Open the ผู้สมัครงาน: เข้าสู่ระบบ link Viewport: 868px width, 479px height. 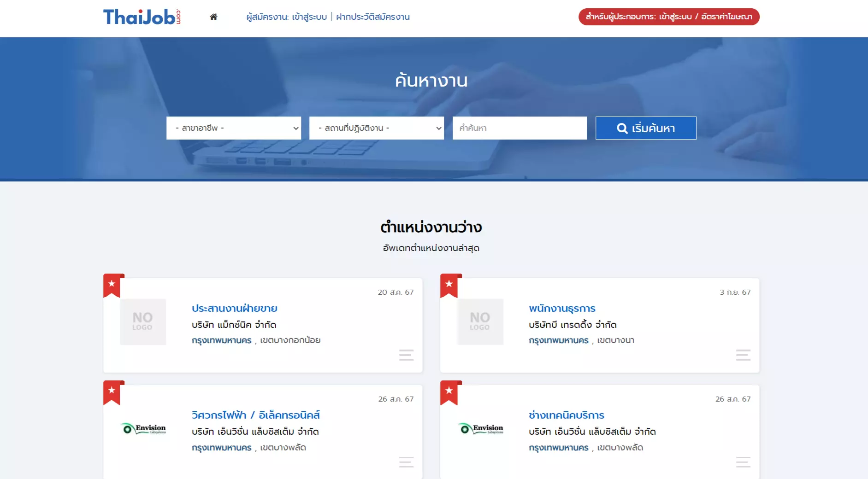286,17
